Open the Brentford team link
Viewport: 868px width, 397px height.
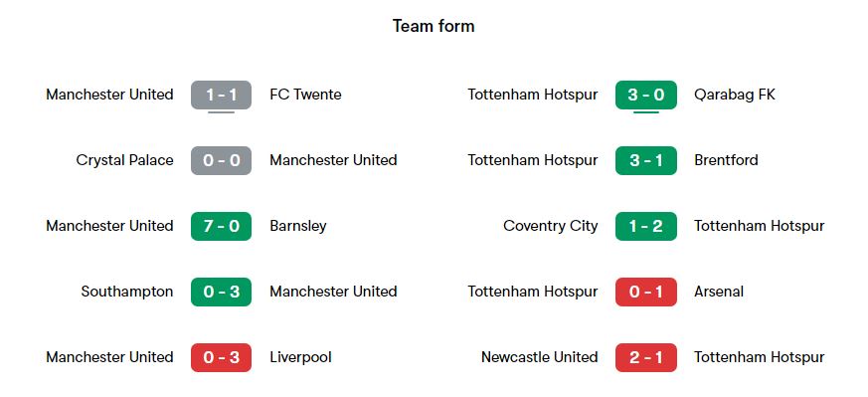[x=726, y=160]
